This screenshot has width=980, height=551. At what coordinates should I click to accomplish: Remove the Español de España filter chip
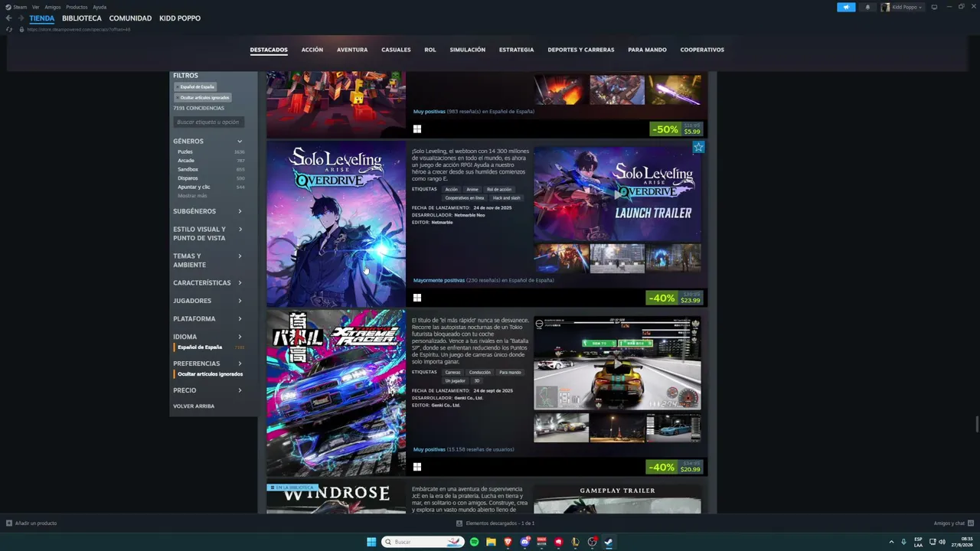click(195, 86)
